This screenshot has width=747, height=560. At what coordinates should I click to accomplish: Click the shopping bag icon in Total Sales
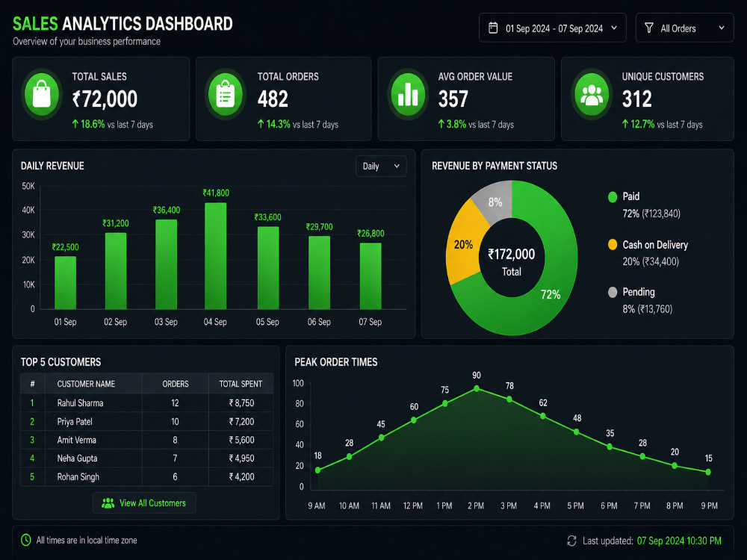tap(42, 94)
